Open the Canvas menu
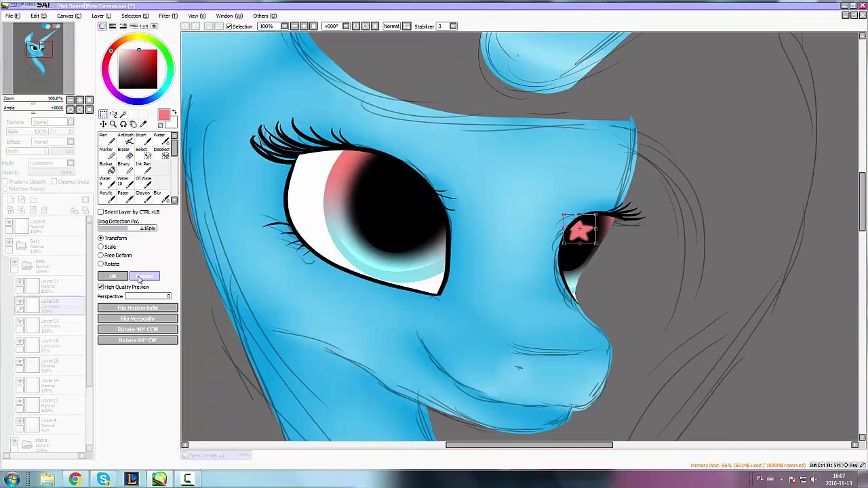The width and height of the screenshot is (868, 488). (x=69, y=16)
